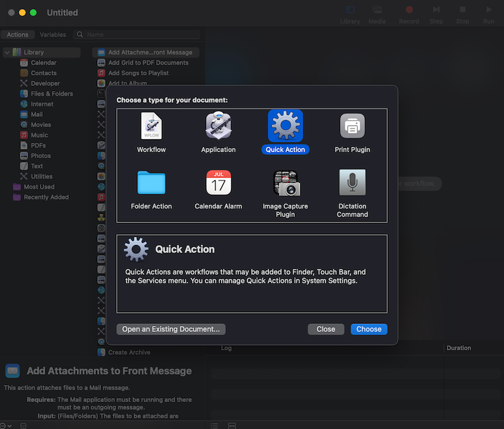Click the Mail icon beside Add Attachments title

(x=12, y=371)
